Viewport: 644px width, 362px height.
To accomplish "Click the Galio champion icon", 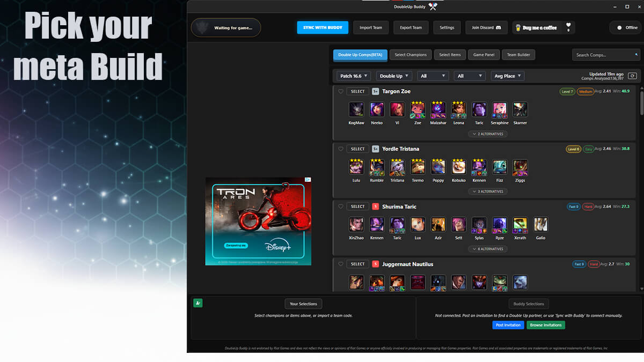I will point(540,225).
